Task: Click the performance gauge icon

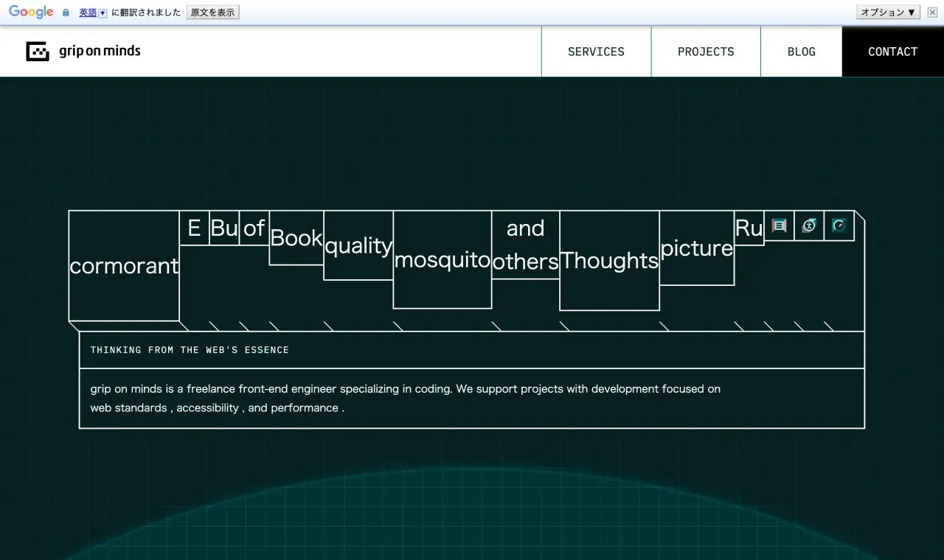Action: click(839, 225)
